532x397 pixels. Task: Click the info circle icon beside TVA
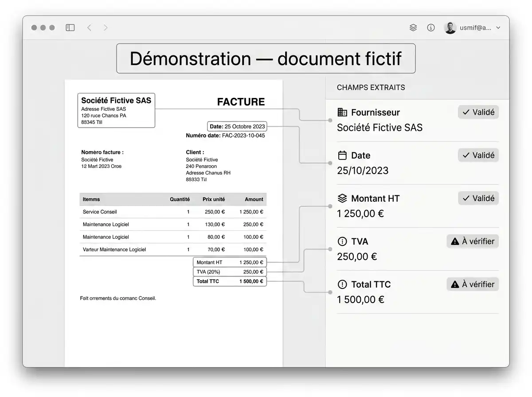342,241
